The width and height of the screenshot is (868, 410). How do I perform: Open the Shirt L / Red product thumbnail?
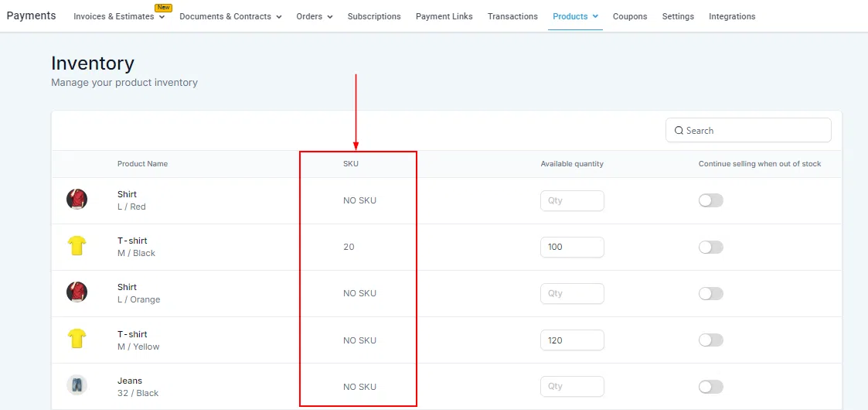click(x=77, y=199)
